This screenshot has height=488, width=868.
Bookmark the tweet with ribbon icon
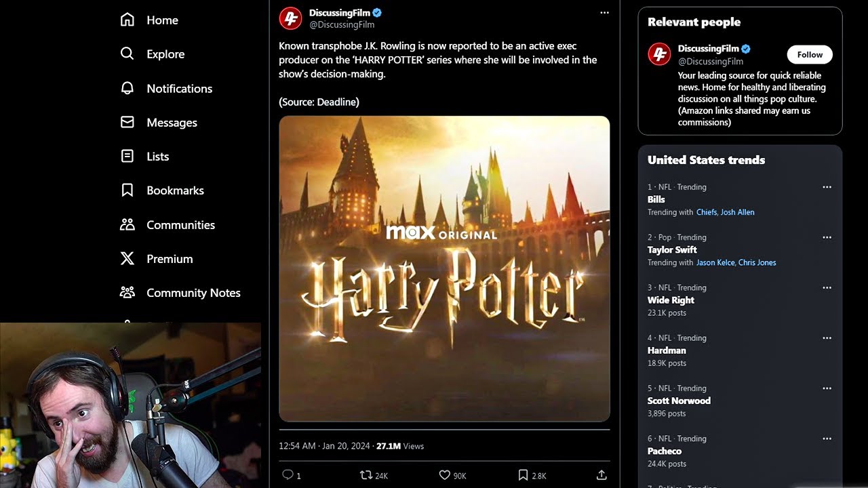[523, 475]
